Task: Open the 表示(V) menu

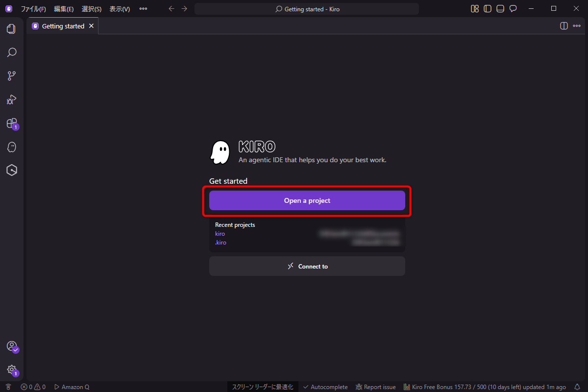Action: [x=120, y=9]
